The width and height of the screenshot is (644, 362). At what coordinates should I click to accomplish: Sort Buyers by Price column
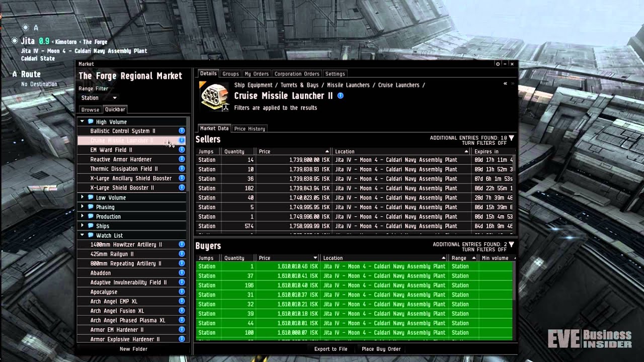coord(288,258)
